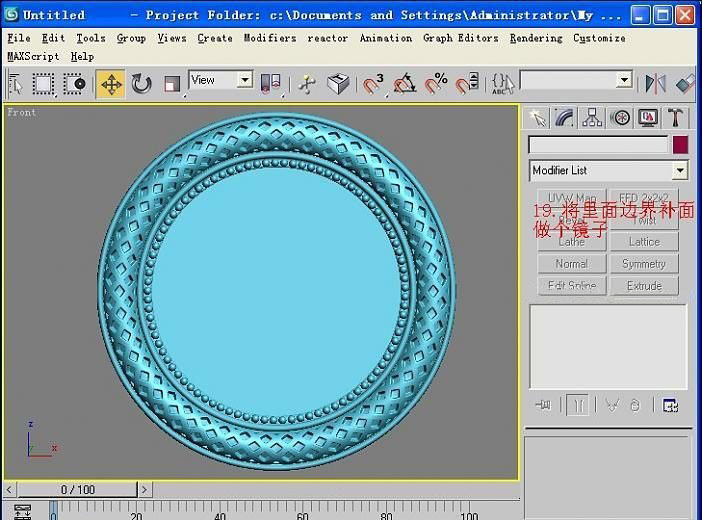This screenshot has width=702, height=520.
Task: Open the View reference coordinate dropdown
Action: coord(221,80)
